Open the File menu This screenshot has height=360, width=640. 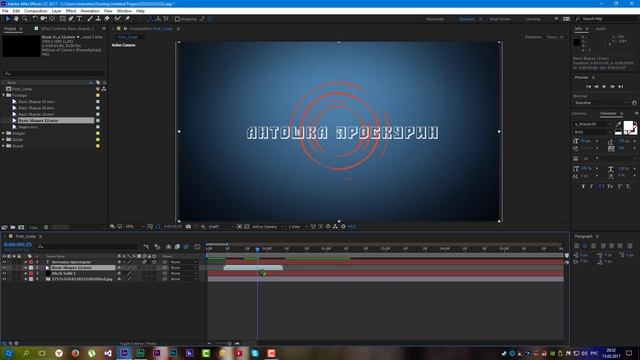pyautogui.click(x=5, y=11)
